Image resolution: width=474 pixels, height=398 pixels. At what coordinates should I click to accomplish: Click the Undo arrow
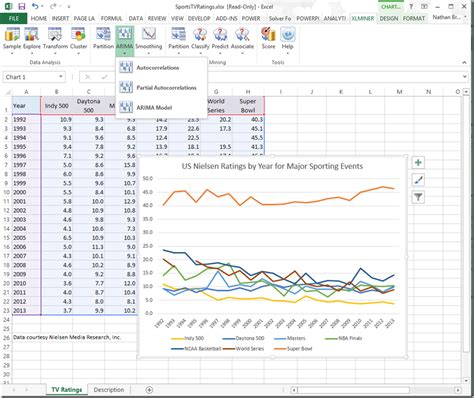[35, 6]
